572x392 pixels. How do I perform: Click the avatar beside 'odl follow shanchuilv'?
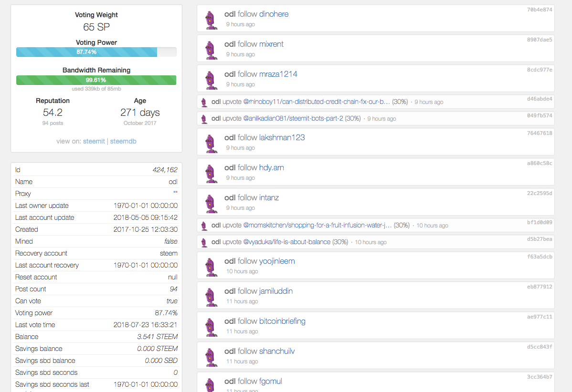(211, 357)
